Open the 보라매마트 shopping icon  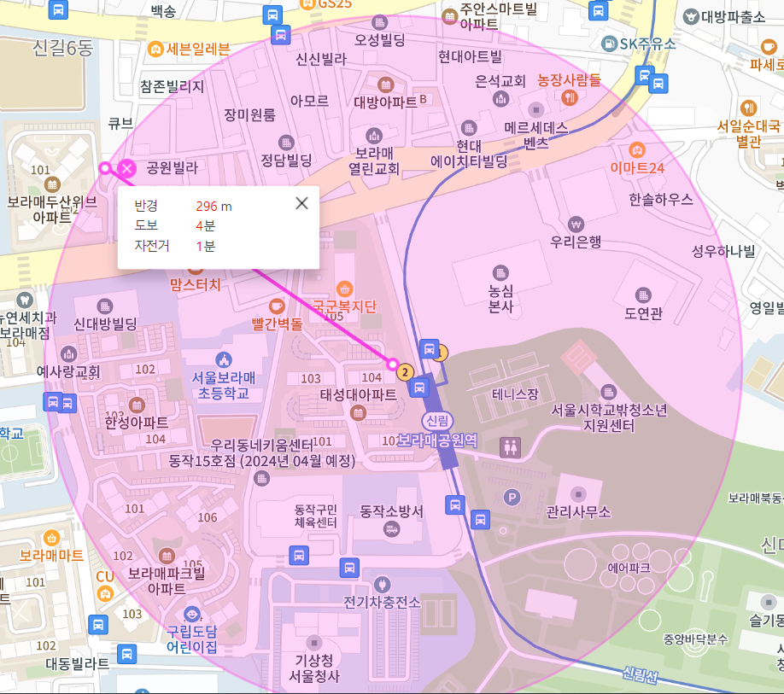[x=51, y=538]
